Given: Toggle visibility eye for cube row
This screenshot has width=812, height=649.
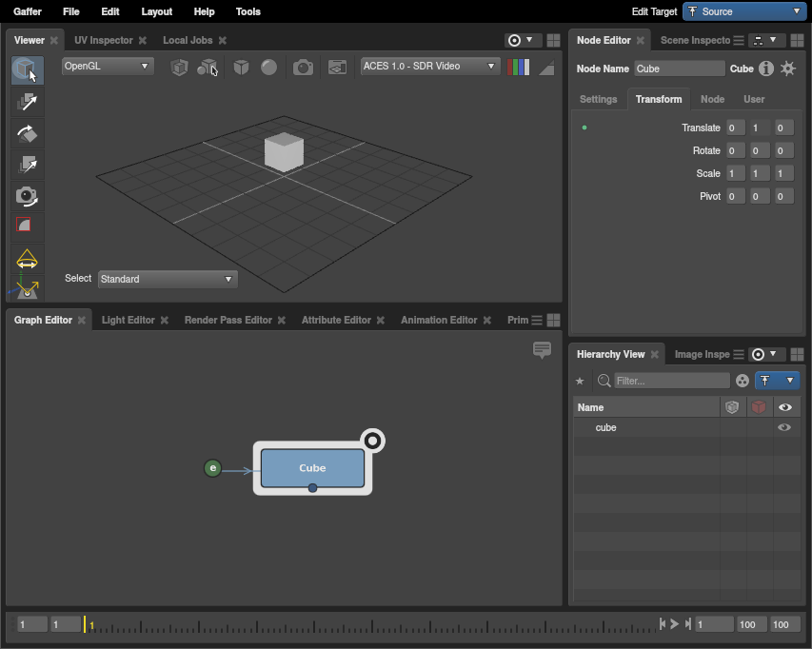Looking at the screenshot, I should coord(784,428).
